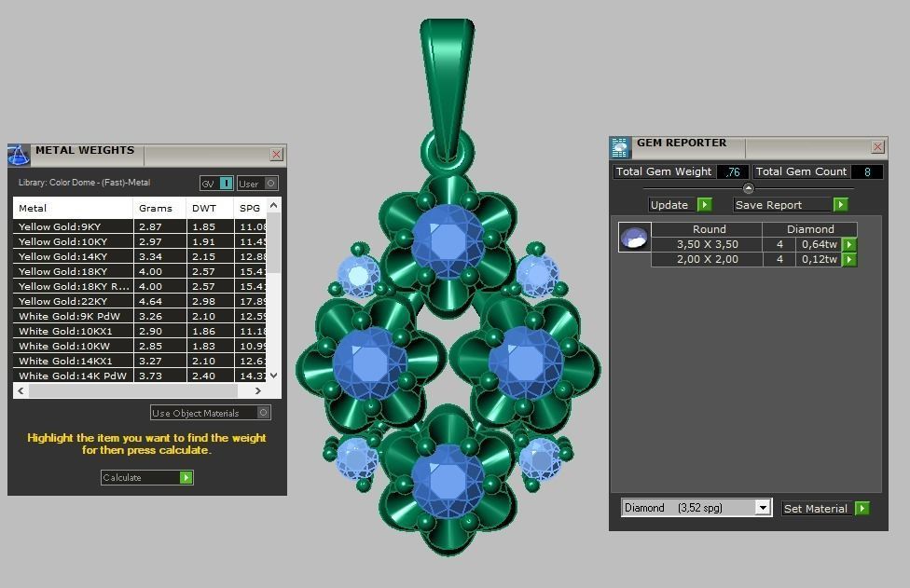Toggle the User library option
The width and height of the screenshot is (910, 588).
click(257, 184)
